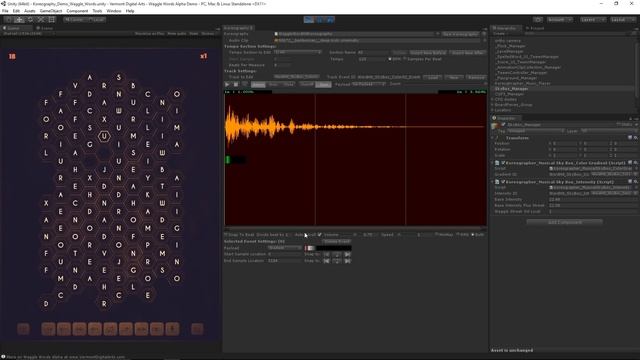Click the payload gradient color bar
The image size is (640, 360).
click(x=328, y=248)
